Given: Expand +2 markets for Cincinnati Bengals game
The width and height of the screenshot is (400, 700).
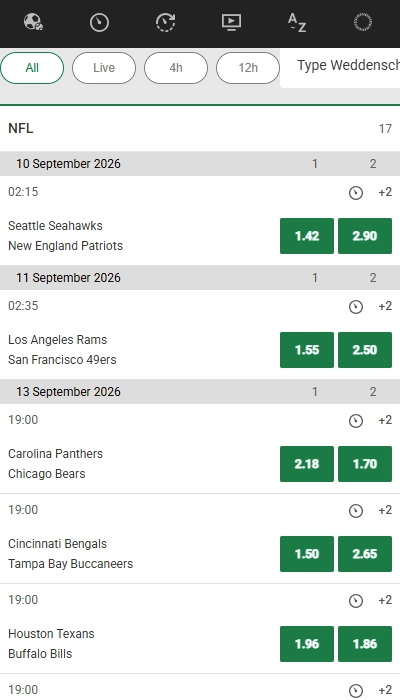Looking at the screenshot, I should 385,510.
